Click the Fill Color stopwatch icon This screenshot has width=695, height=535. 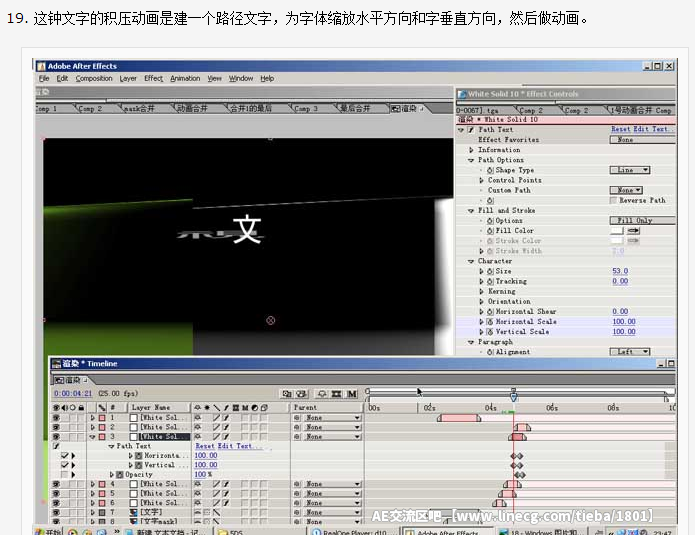coord(490,231)
